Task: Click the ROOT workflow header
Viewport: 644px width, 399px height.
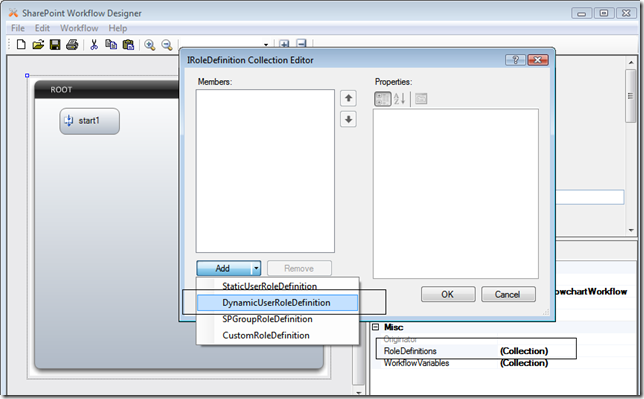Action: point(107,89)
